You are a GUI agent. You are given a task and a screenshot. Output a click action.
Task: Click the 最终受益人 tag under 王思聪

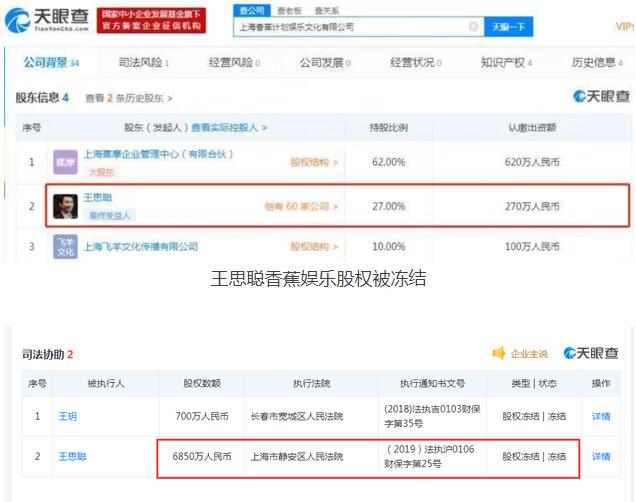coord(110,216)
